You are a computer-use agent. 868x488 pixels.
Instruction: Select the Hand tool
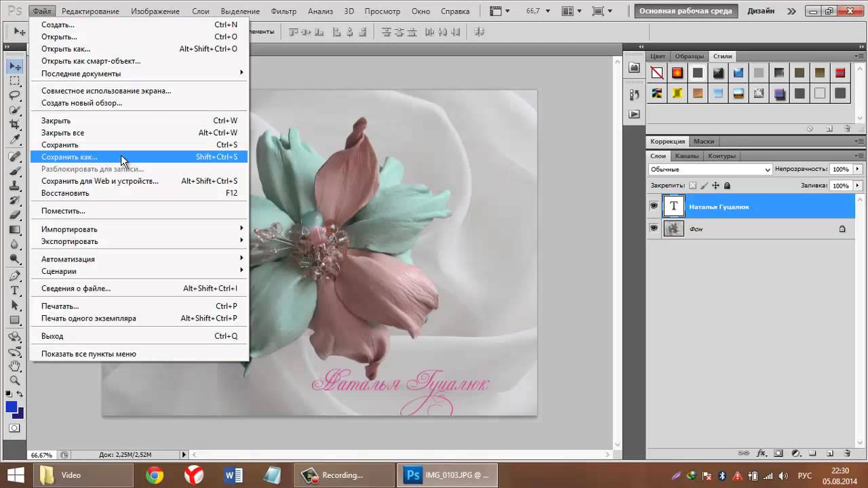point(14,367)
